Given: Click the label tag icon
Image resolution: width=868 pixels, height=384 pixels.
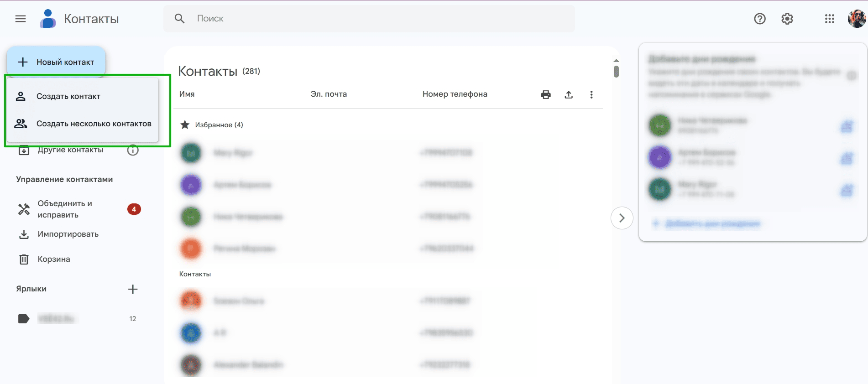Looking at the screenshot, I should [24, 319].
